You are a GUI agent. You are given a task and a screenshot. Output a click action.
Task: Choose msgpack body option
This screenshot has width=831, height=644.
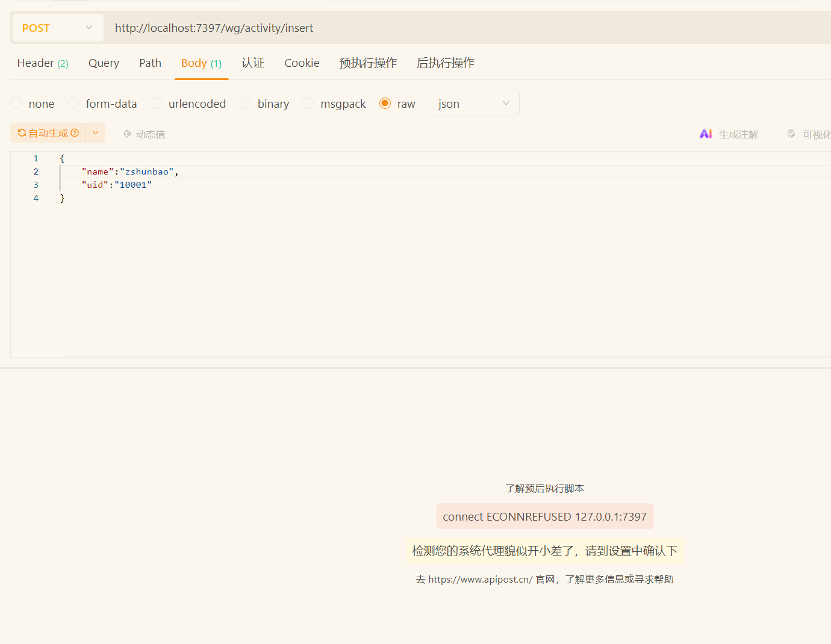308,104
